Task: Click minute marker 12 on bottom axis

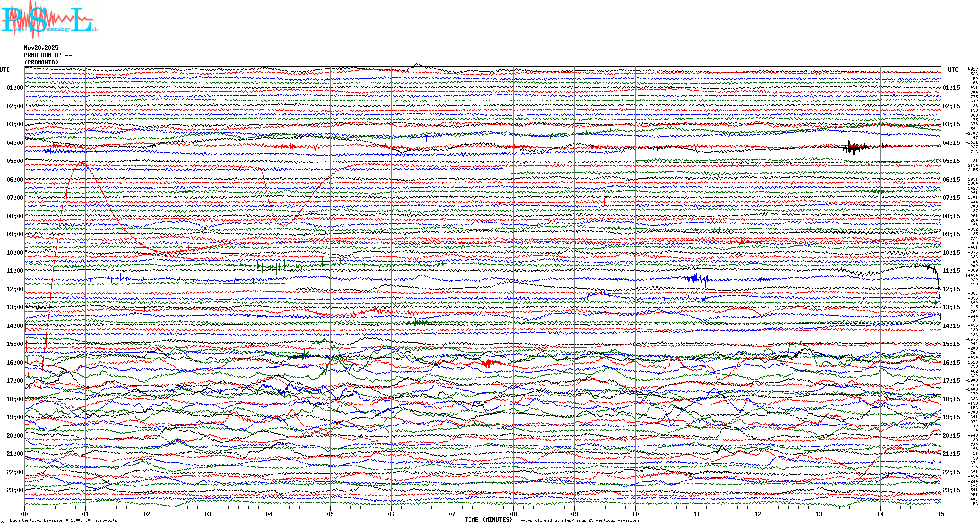Action: [758, 514]
